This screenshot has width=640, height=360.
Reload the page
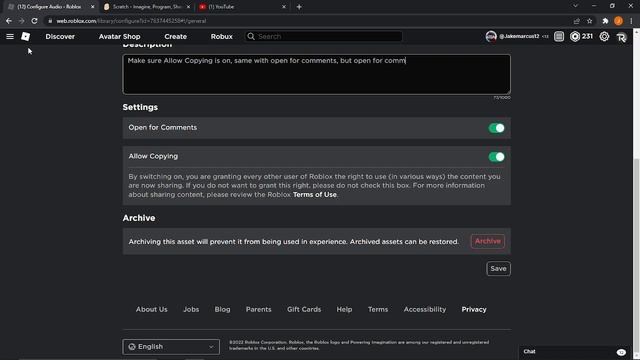(x=34, y=21)
